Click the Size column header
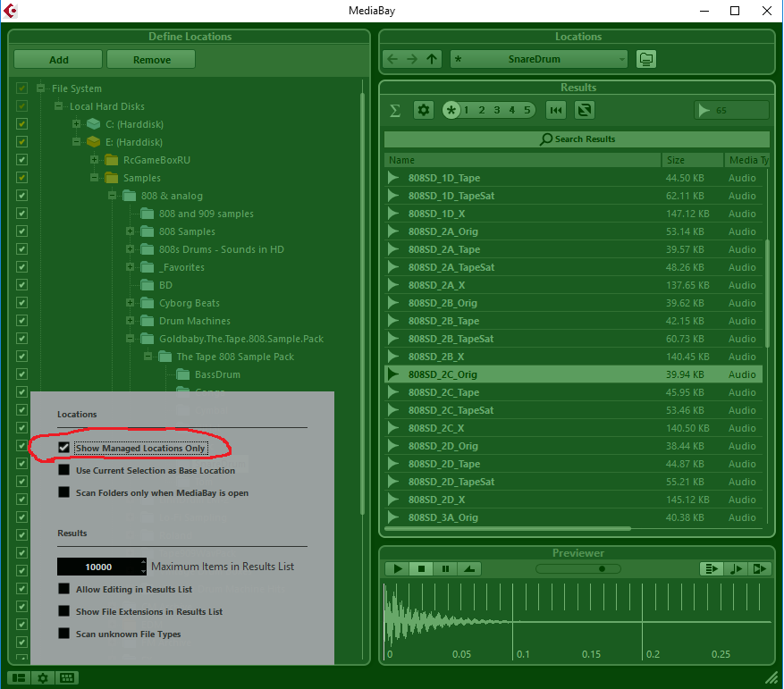This screenshot has height=689, width=784. click(693, 160)
